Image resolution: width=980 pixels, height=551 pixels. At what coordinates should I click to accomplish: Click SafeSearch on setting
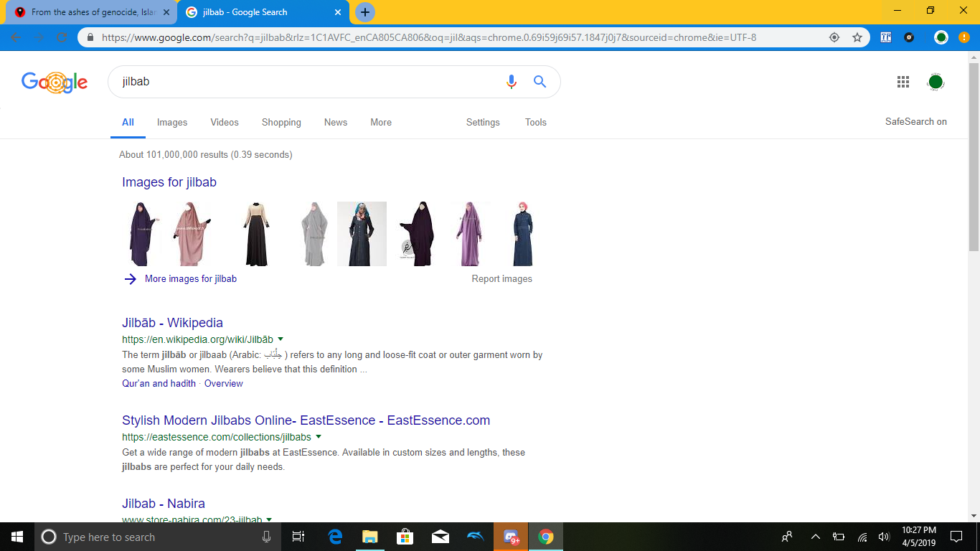[x=916, y=122]
